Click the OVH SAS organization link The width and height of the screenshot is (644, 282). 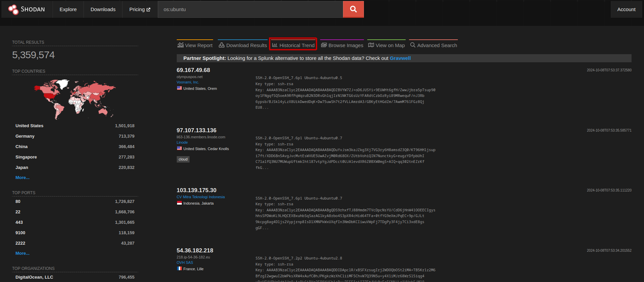pyautogui.click(x=185, y=262)
